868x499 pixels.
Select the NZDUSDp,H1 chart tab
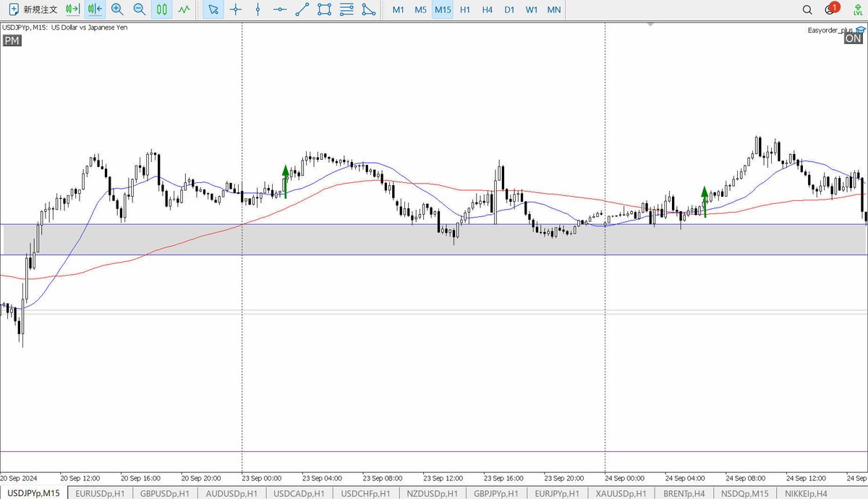coord(433,492)
